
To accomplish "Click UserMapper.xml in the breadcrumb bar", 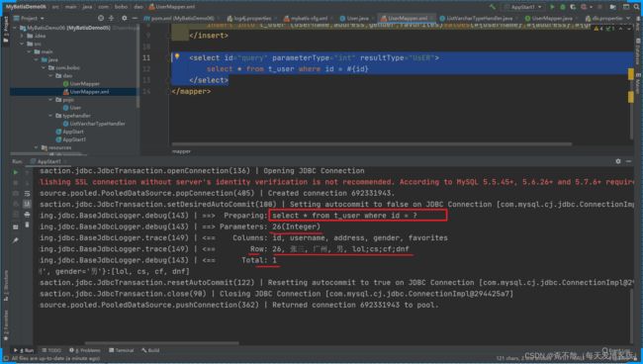I will coord(171,7).
